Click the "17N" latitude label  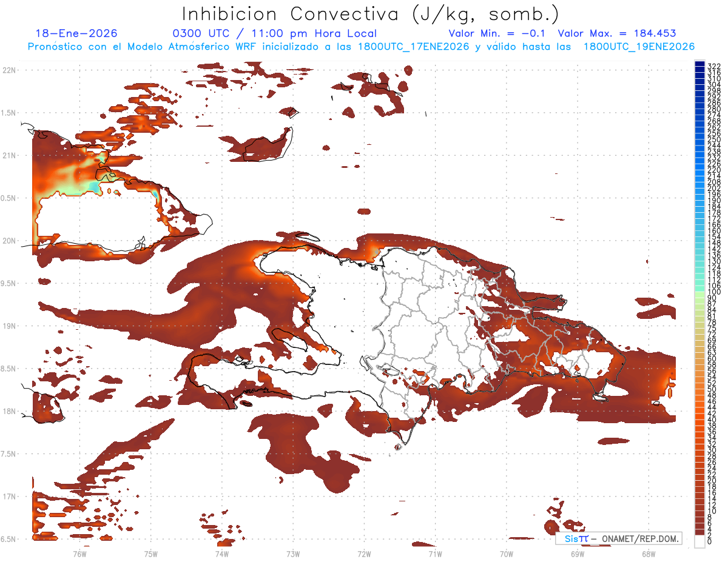9,497
